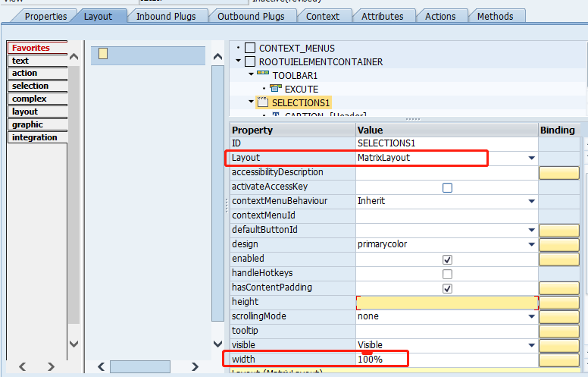Open the visible property dropdown

[x=531, y=345]
